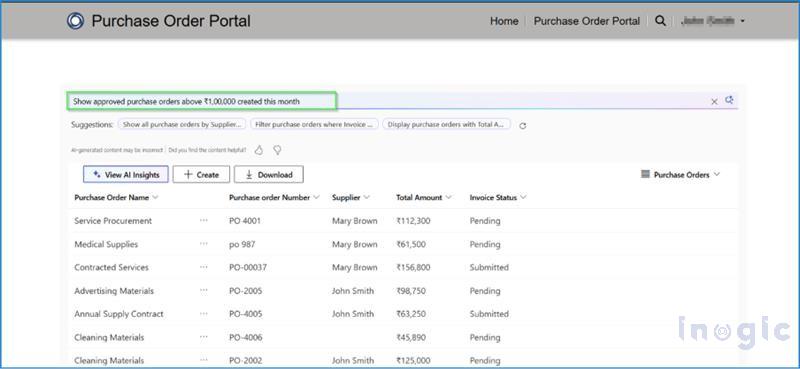Open Purchase order Number column menu
The image size is (800, 369).
click(x=316, y=198)
